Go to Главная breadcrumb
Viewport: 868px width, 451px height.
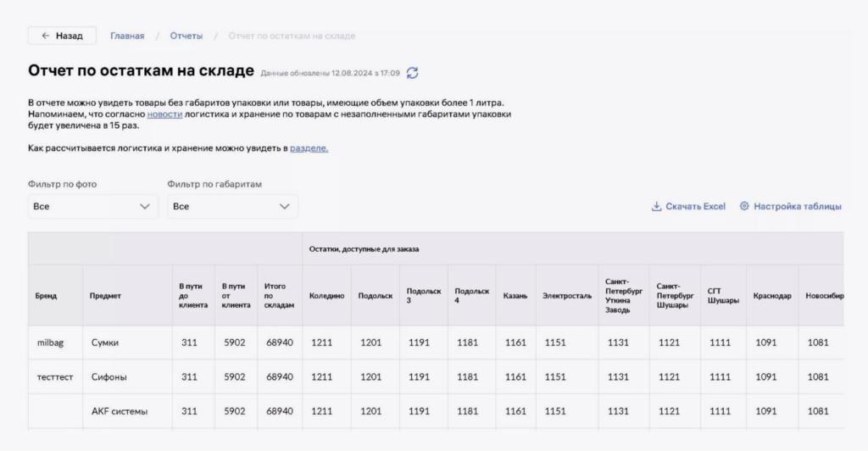pyautogui.click(x=127, y=36)
